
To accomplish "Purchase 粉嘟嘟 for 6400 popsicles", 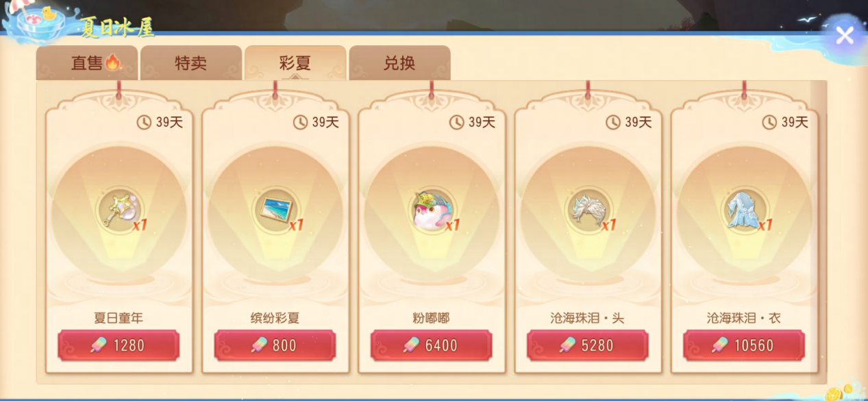I will click(431, 345).
